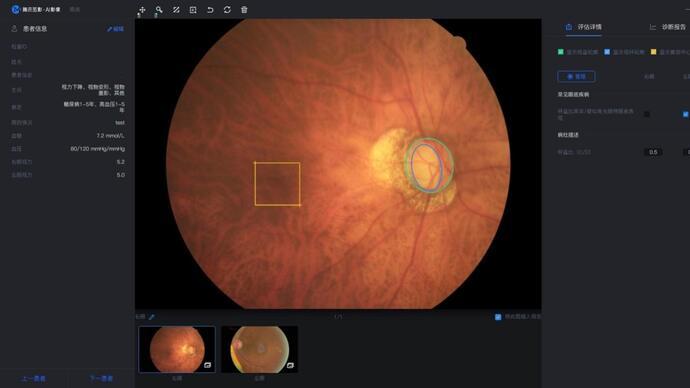Activate the magnifier zoom tool

159,10
